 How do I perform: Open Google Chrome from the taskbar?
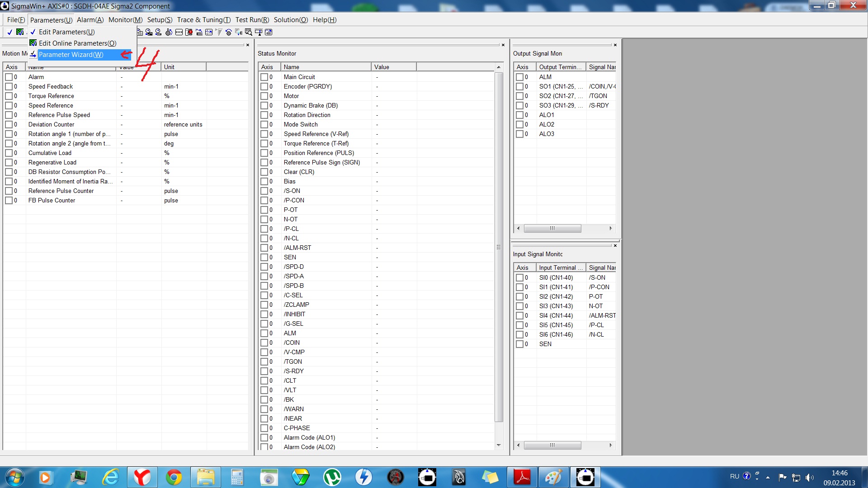pos(174,477)
